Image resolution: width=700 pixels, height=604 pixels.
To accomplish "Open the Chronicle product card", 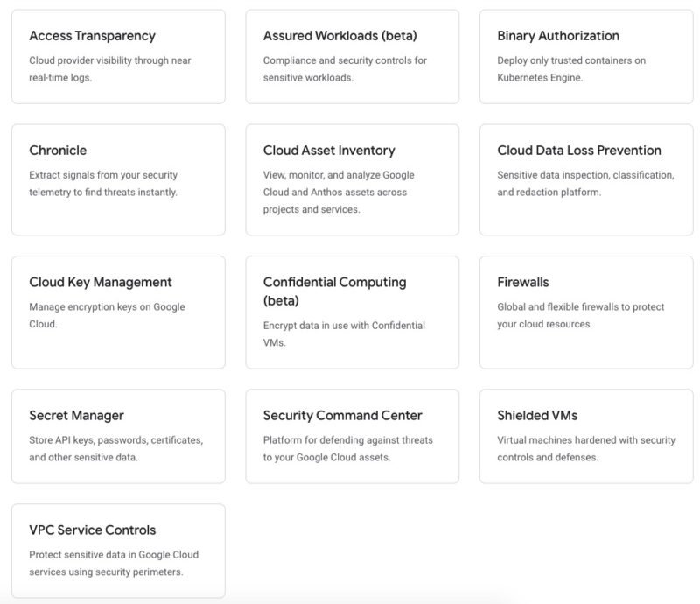I will point(118,179).
